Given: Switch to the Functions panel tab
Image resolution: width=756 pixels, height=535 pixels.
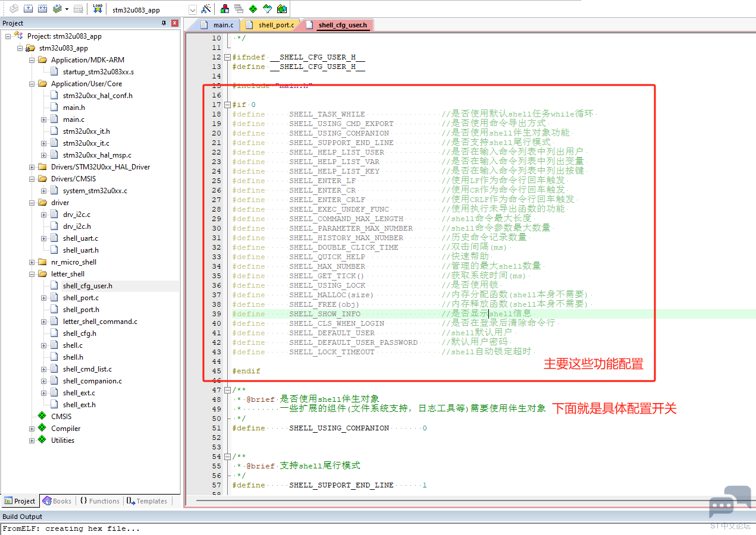Looking at the screenshot, I should (99, 501).
